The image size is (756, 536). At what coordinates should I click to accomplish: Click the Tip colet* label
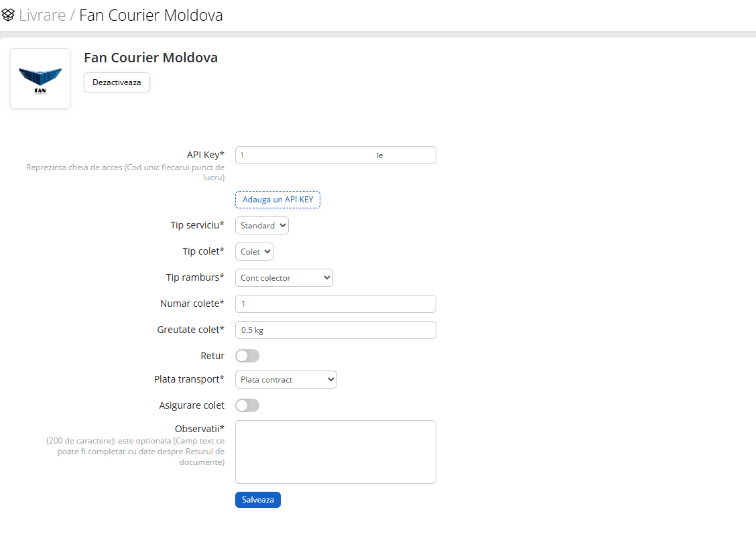click(x=204, y=251)
